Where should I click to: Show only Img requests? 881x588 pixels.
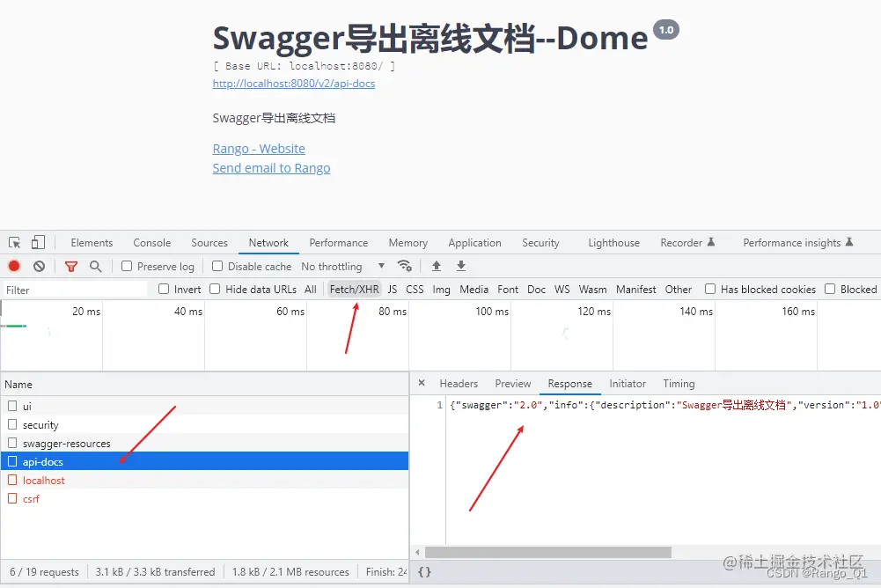coord(441,289)
